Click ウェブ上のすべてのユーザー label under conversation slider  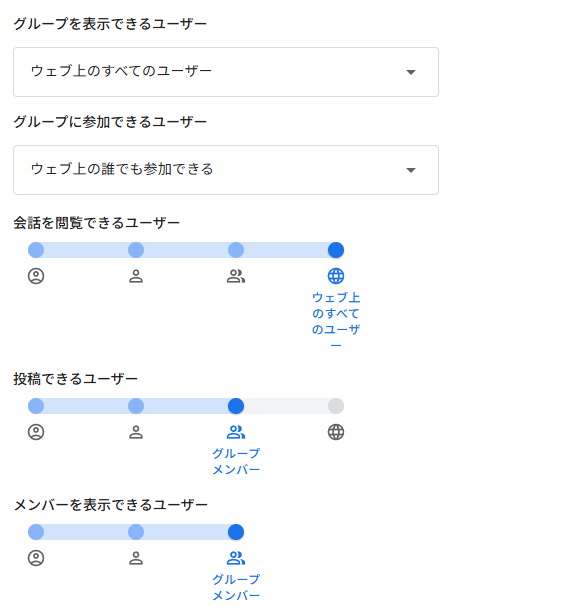336,321
